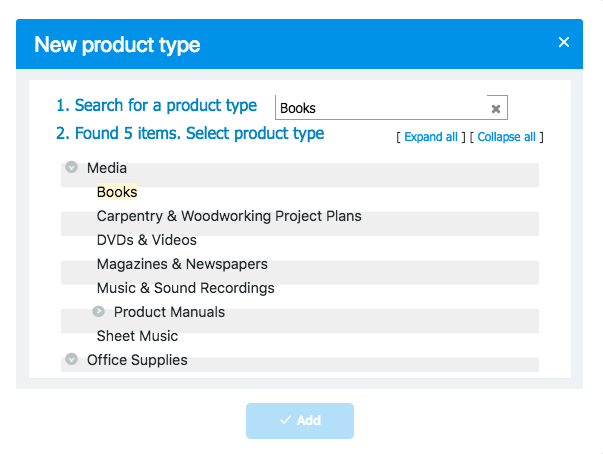Click the Collapse all link
This screenshot has width=603, height=454.
click(x=506, y=137)
